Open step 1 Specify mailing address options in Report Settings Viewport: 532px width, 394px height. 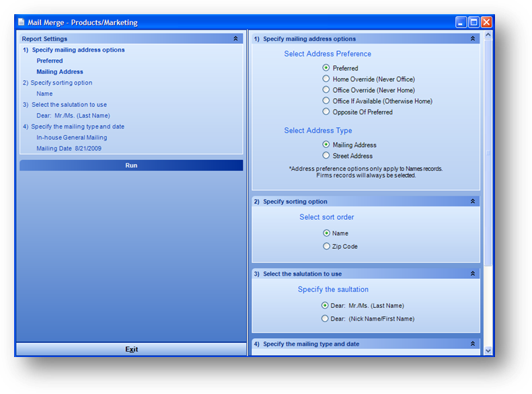pos(74,50)
